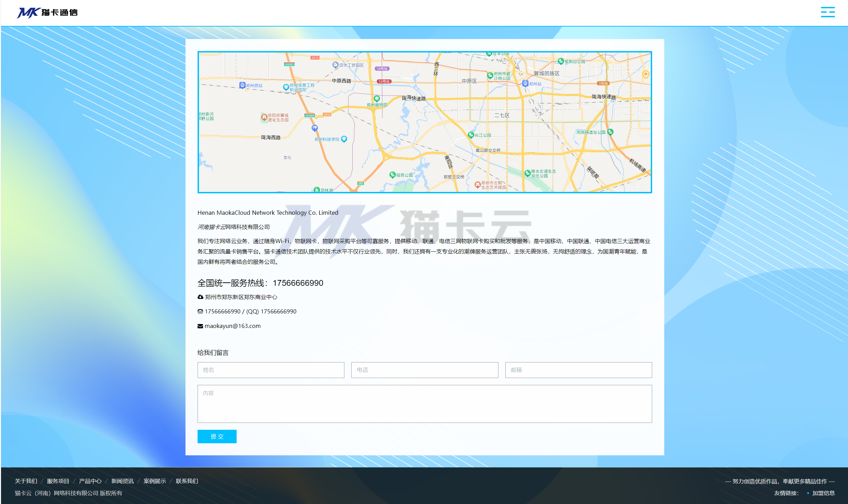Go to 产品中心 footer link
Screen dimensions: 848x504
[90, 481]
